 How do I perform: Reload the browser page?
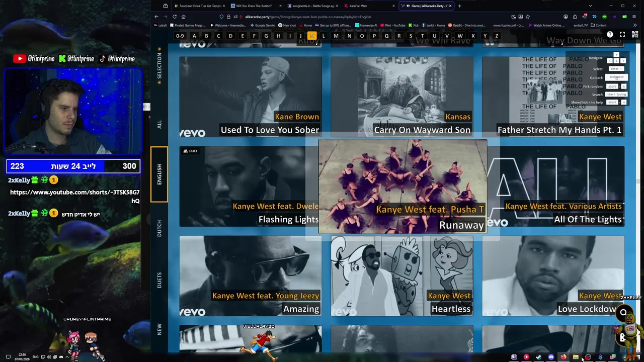[x=175, y=17]
